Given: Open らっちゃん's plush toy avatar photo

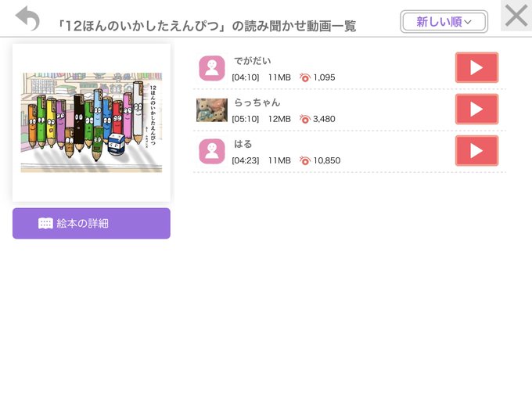Looking at the screenshot, I should click(x=212, y=110).
